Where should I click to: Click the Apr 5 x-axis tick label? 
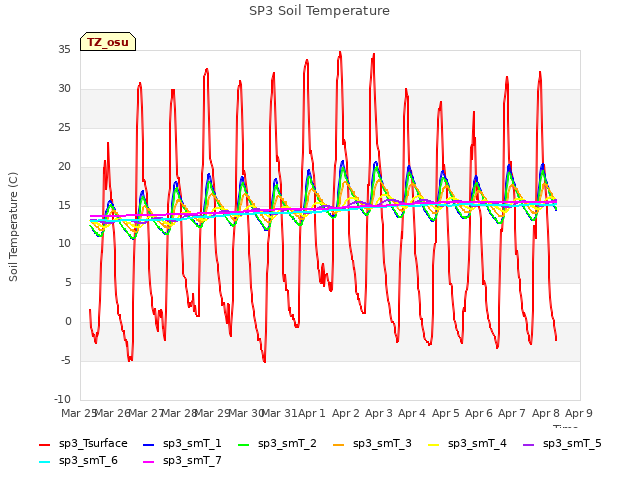click(446, 413)
